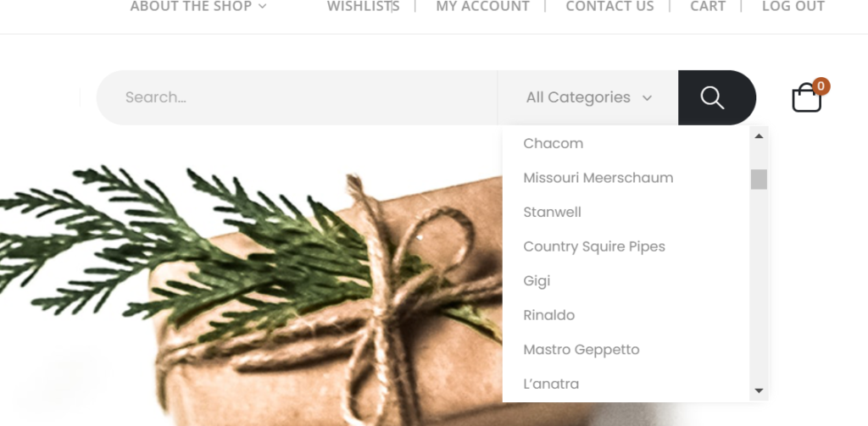Open the shopping bag cart icon
868x426 pixels.
tap(807, 98)
